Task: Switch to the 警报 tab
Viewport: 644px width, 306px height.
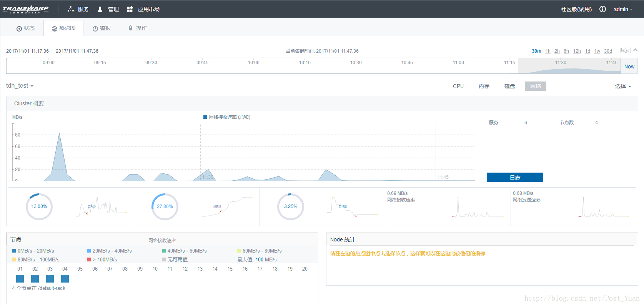Action: point(102,28)
